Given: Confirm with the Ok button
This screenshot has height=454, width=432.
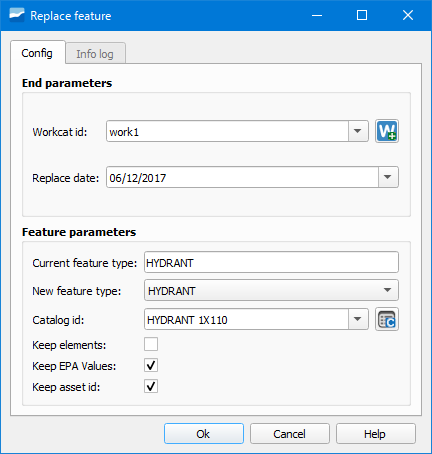Looking at the screenshot, I should [204, 434].
